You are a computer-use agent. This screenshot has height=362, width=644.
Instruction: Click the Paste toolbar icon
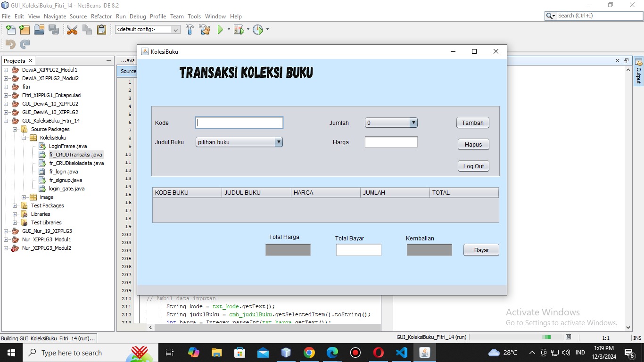(102, 29)
